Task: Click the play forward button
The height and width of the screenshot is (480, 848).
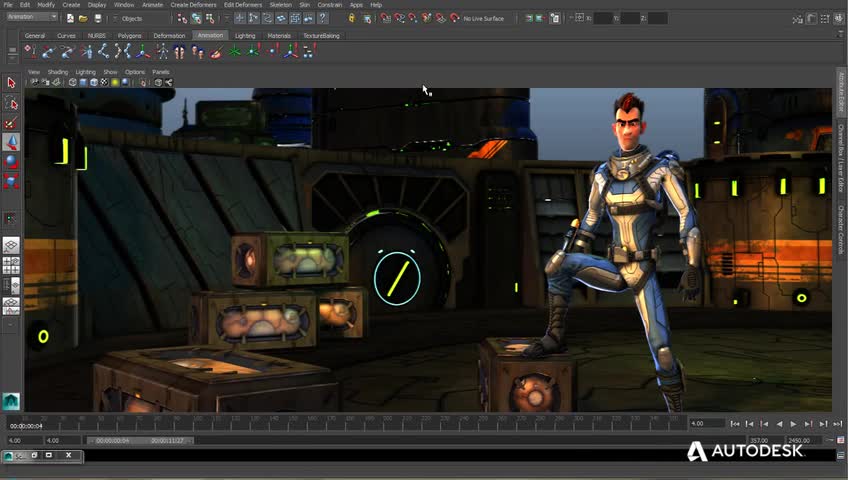Action: pyautogui.click(x=793, y=424)
